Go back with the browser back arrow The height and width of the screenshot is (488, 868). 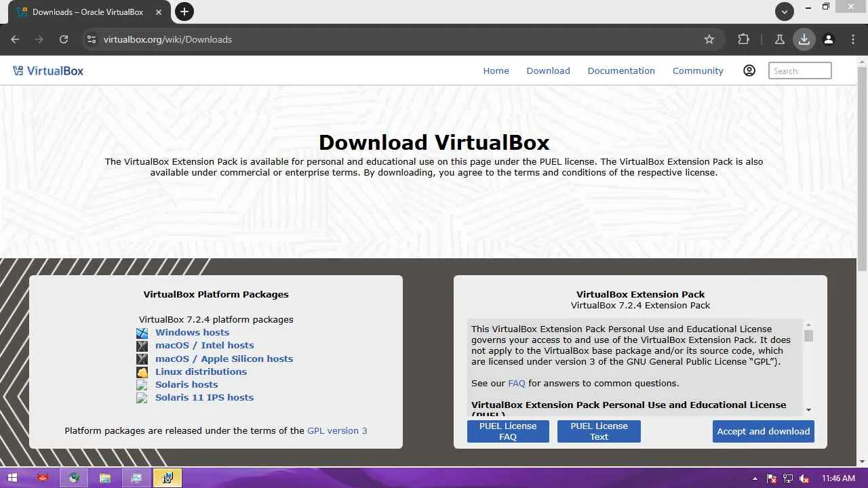pyautogui.click(x=15, y=39)
